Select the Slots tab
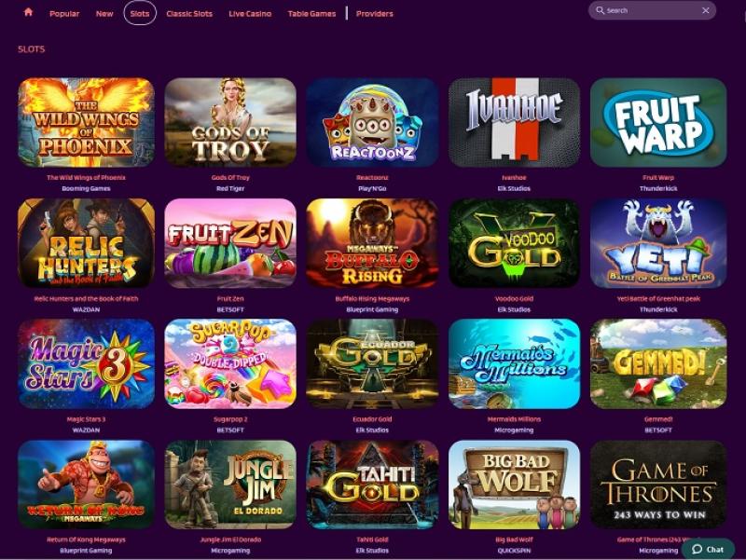This screenshot has width=746, height=560. pos(140,13)
